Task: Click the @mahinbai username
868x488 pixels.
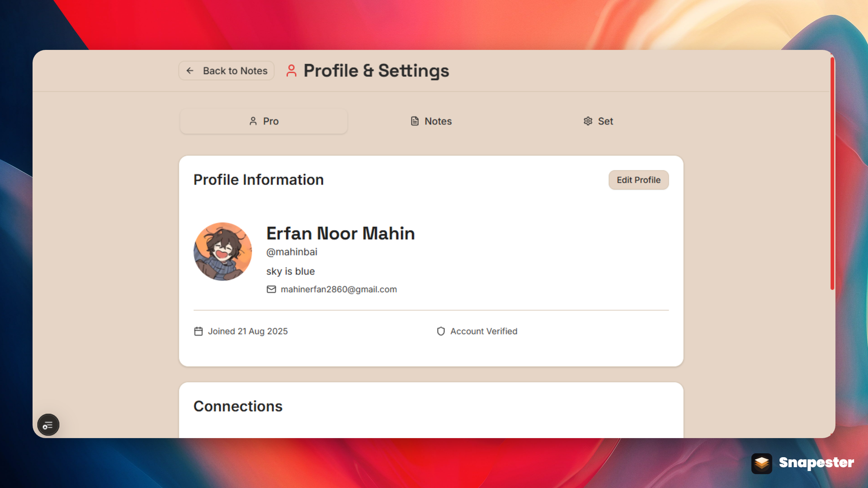Action: tap(292, 252)
